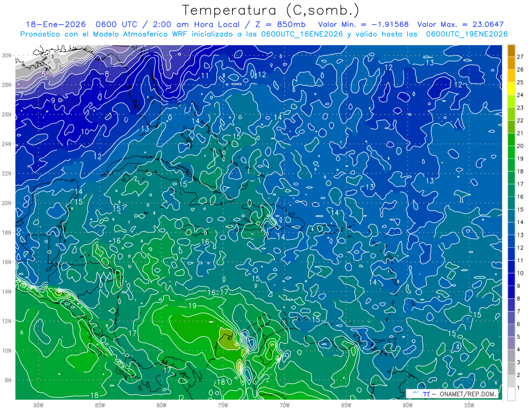Click the ONAMET/REP.DOM. logo box
532x411 pixels.
(x=452, y=394)
